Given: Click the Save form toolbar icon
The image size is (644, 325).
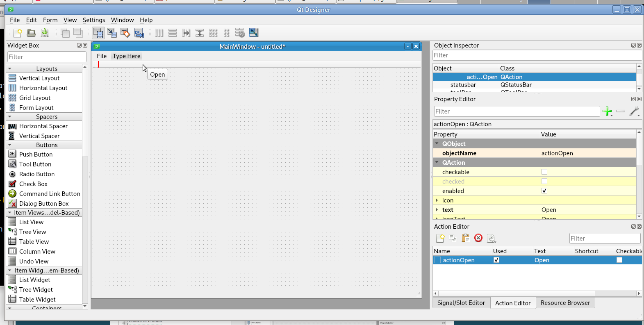Looking at the screenshot, I should [x=45, y=33].
